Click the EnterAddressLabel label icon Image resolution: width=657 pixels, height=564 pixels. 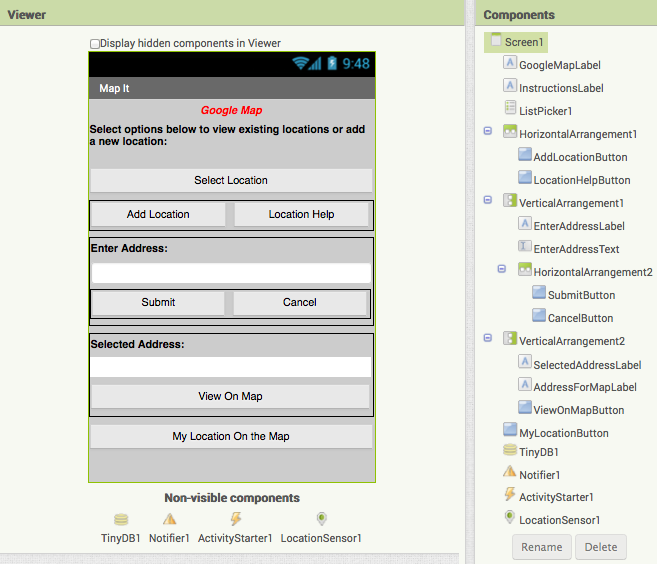[525, 224]
